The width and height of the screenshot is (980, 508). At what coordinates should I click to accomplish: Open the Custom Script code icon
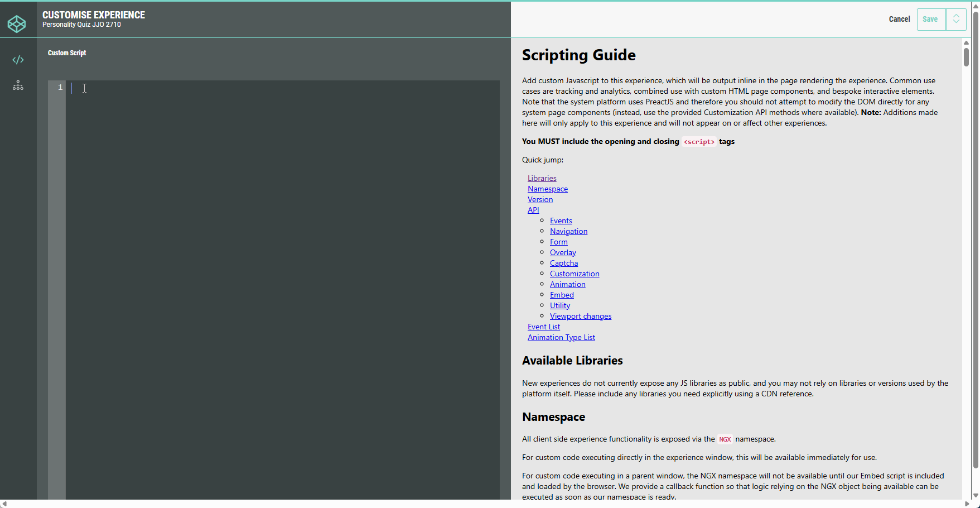[x=18, y=60]
